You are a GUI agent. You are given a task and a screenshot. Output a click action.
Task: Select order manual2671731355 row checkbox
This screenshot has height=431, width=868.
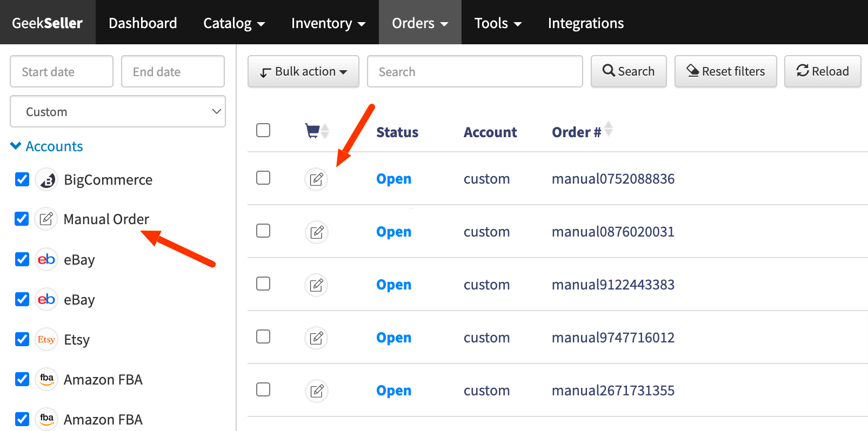click(x=263, y=389)
